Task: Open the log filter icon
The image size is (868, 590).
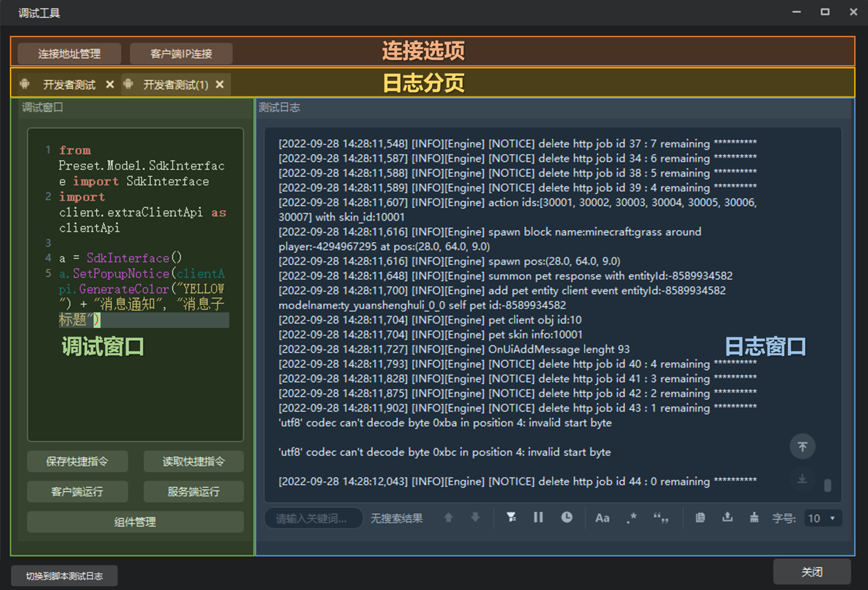Action: [511, 517]
